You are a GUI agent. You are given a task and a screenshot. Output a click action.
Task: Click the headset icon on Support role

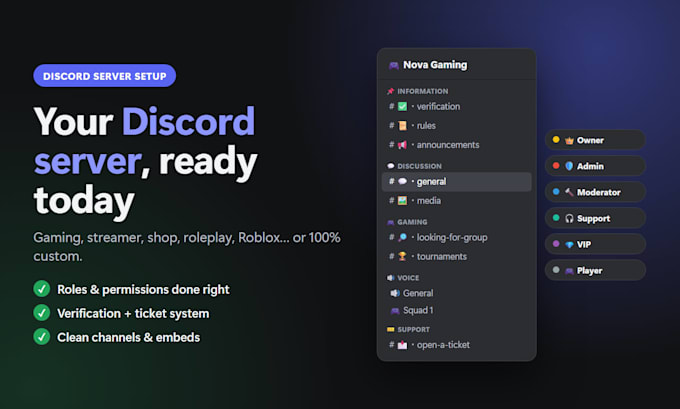[569, 219]
